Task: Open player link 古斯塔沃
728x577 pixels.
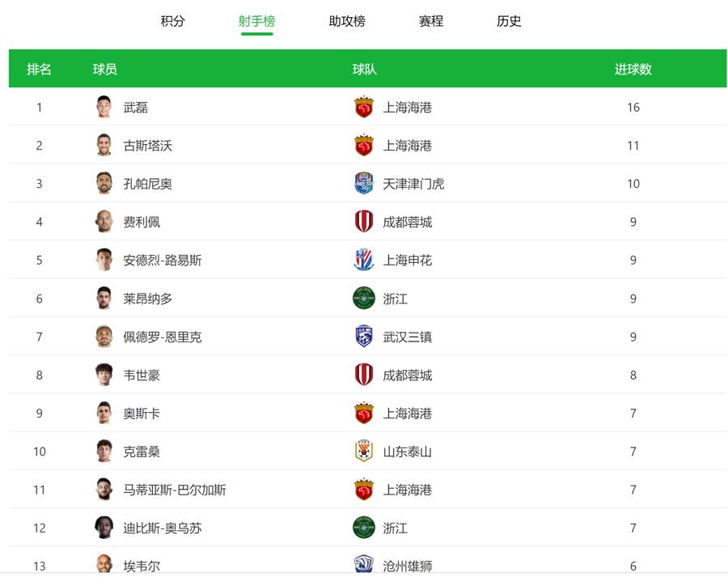Action: (148, 146)
